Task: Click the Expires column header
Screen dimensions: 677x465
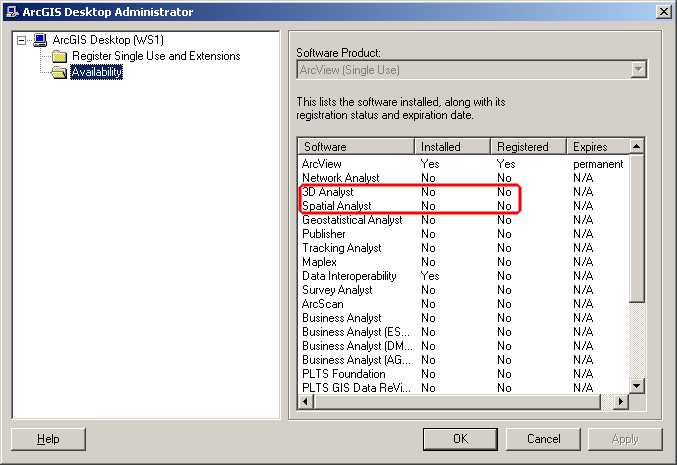Action: click(598, 147)
